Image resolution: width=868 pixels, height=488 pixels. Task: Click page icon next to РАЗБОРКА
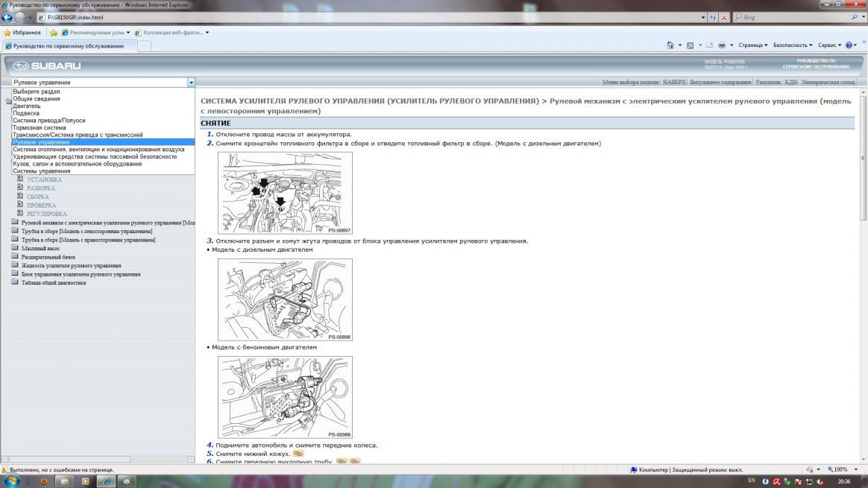(x=20, y=188)
